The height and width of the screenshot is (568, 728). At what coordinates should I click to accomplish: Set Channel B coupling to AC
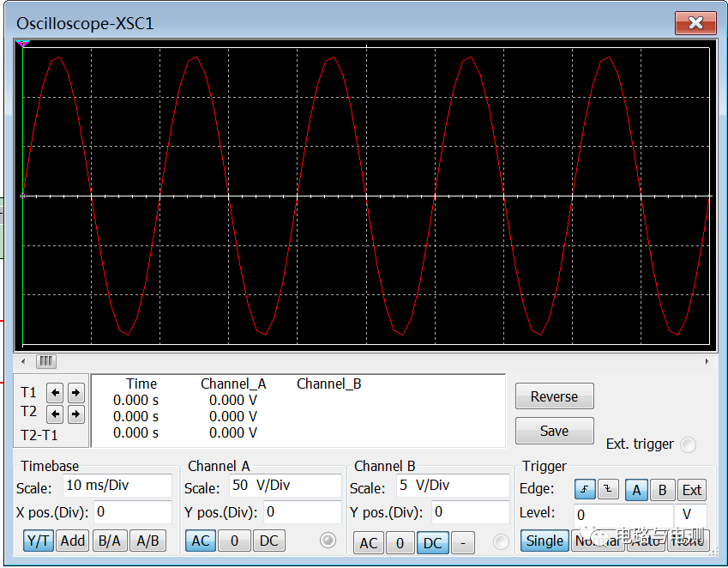point(369,543)
